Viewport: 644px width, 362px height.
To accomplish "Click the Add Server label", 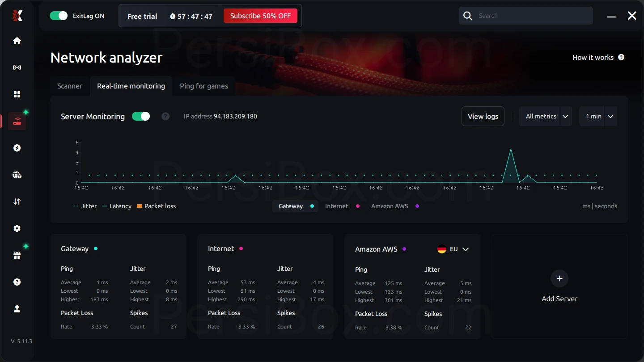I will [x=559, y=299].
